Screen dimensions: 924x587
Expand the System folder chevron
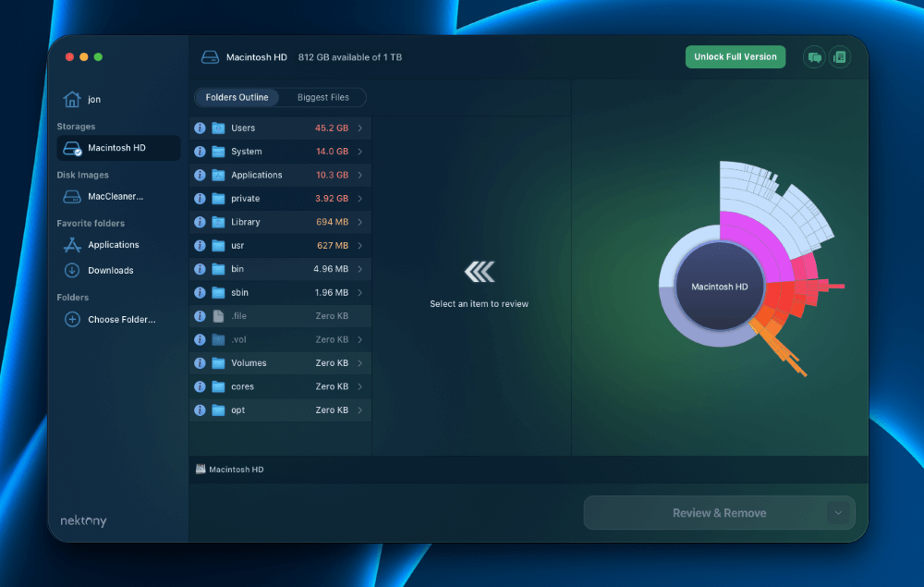(360, 152)
